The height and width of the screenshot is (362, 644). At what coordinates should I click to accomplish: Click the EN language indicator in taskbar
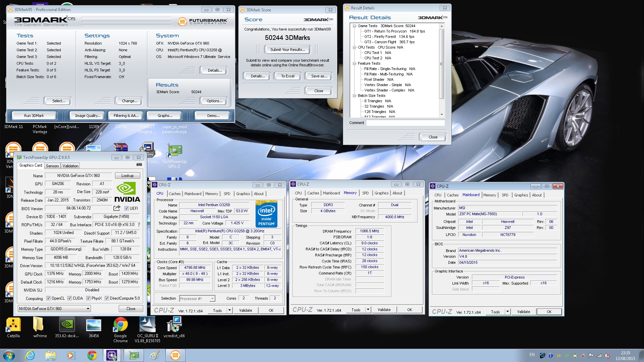[532, 355]
